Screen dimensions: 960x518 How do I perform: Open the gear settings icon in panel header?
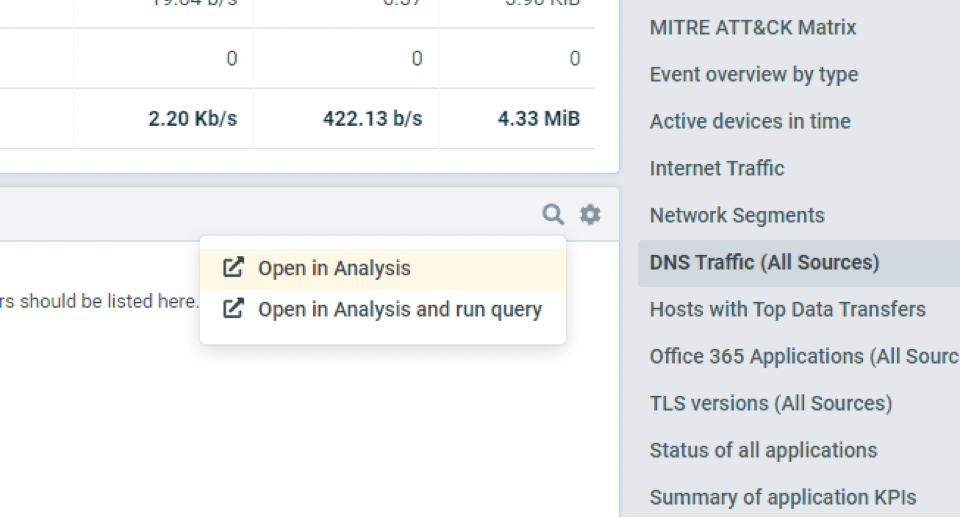tap(591, 214)
